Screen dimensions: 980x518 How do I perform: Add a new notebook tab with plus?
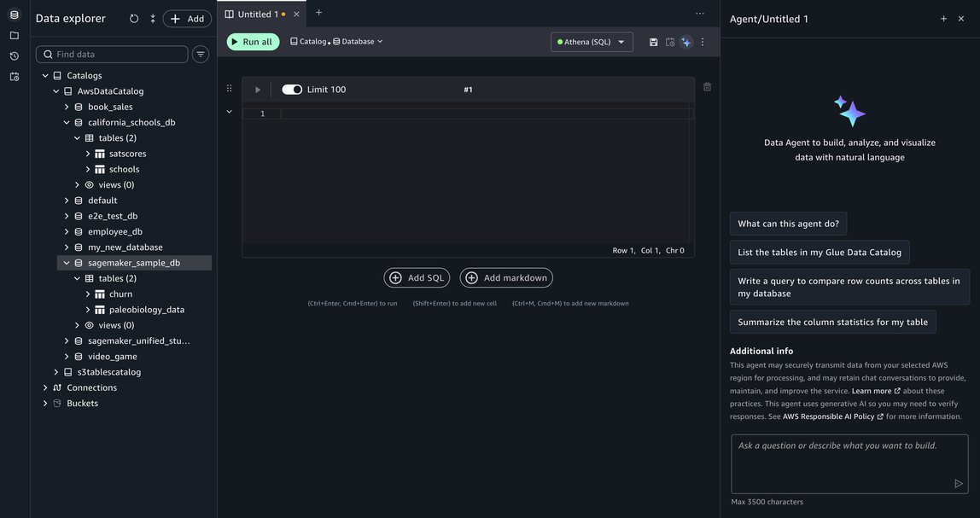point(318,13)
